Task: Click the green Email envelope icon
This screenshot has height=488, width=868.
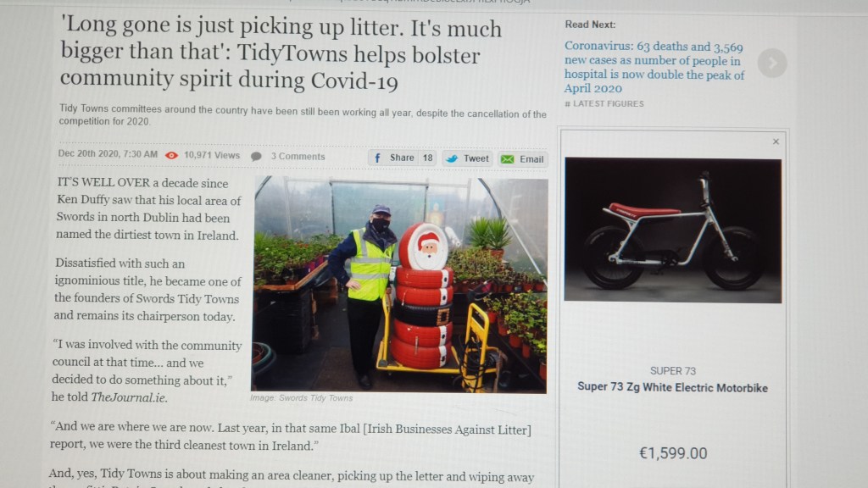Action: [x=507, y=159]
